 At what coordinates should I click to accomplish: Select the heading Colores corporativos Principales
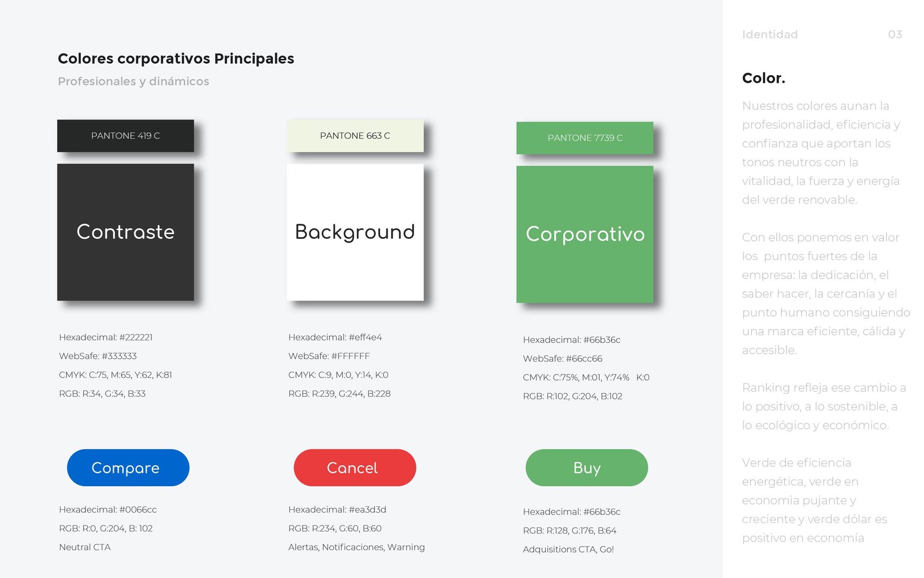click(176, 58)
